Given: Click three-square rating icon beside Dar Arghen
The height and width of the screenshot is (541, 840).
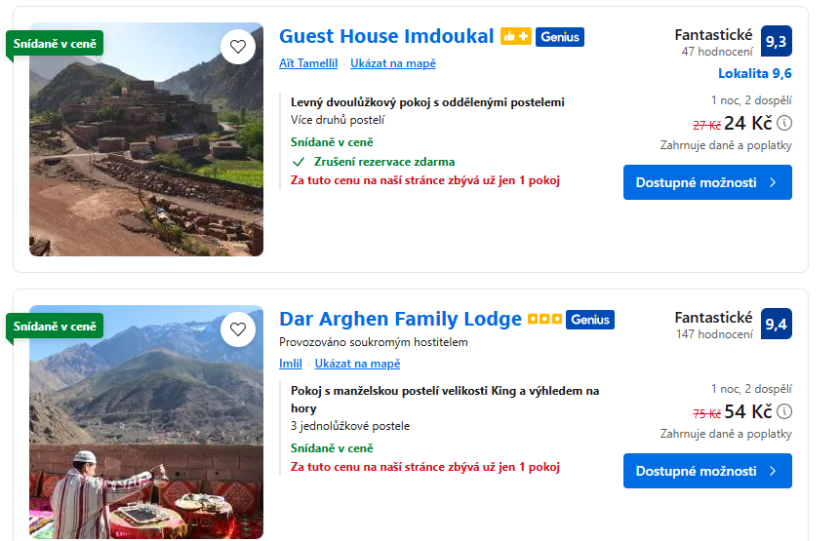Looking at the screenshot, I should coord(544,320).
